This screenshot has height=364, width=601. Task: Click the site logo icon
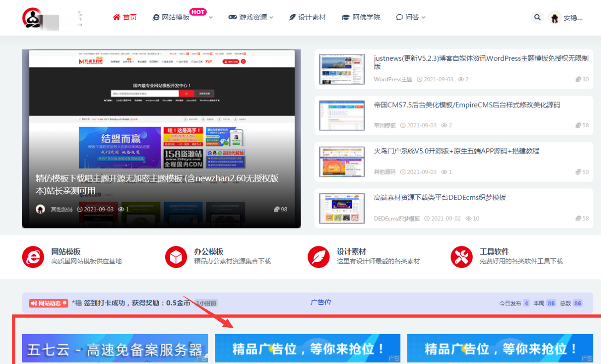(x=32, y=17)
